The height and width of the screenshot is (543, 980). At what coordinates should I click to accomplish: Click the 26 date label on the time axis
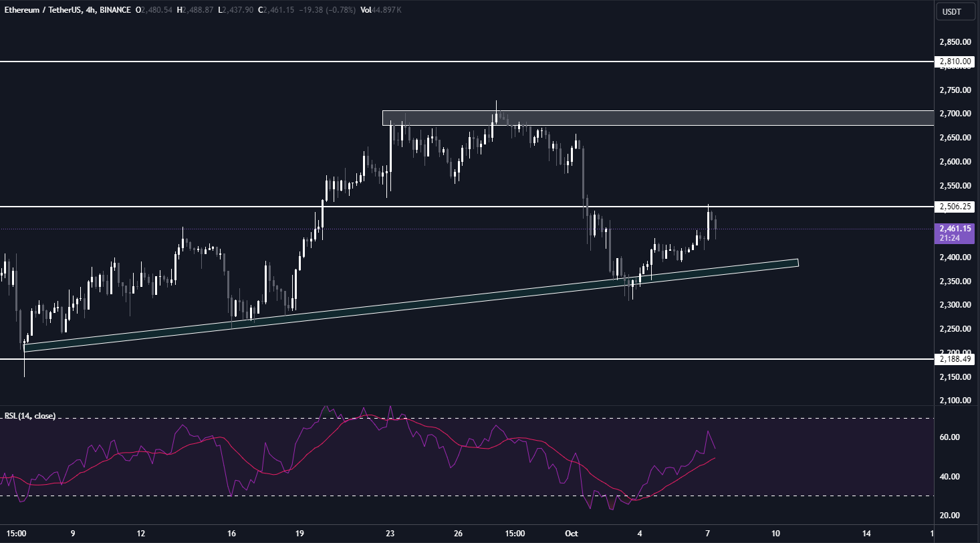(x=458, y=534)
